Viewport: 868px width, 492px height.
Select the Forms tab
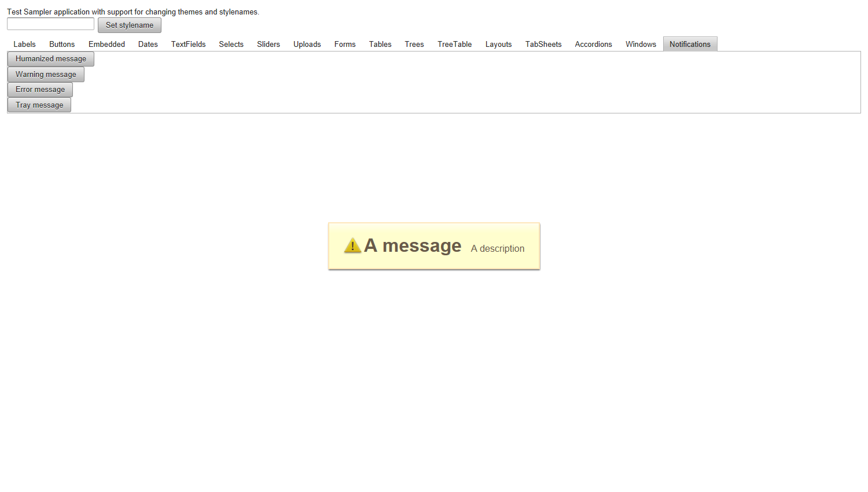345,44
